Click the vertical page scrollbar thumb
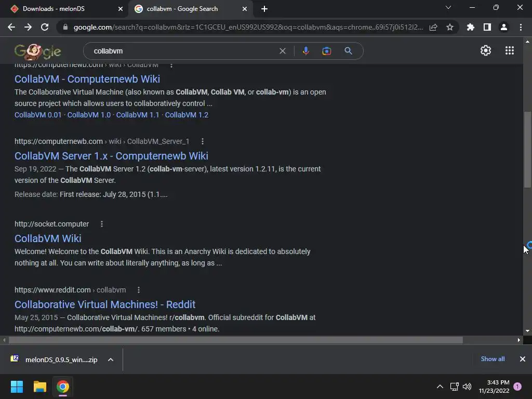 point(527,149)
